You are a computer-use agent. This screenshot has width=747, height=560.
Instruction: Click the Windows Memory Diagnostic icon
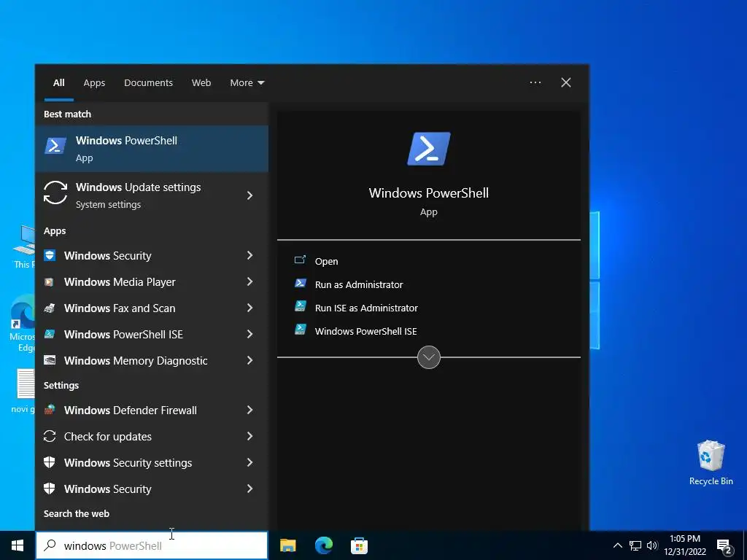[49, 360]
